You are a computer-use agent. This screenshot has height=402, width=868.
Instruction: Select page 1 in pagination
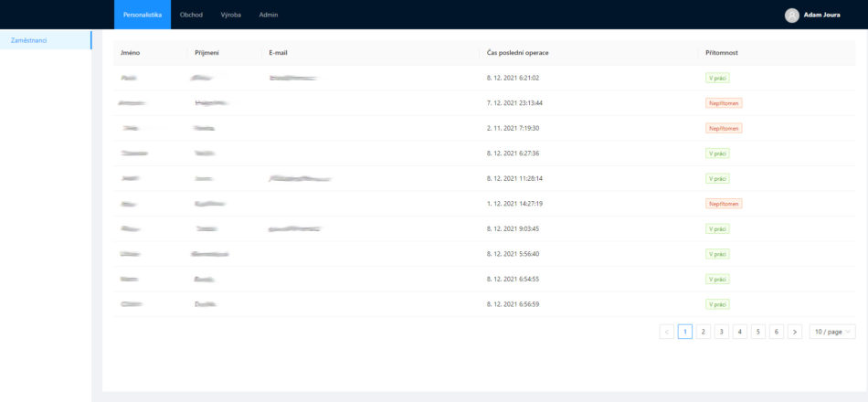tap(684, 332)
